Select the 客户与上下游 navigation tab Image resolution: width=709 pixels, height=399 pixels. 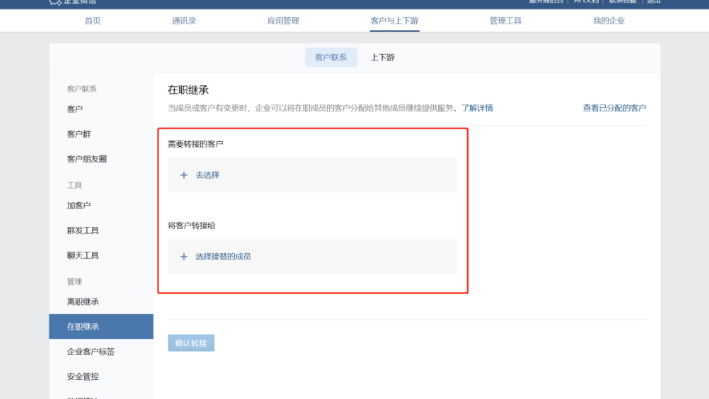pos(394,21)
